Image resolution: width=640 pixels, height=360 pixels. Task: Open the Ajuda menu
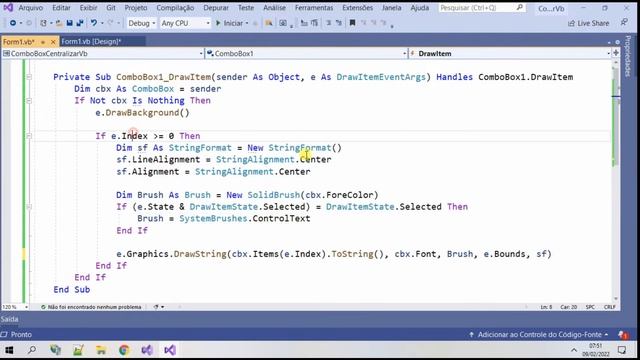(x=420, y=8)
